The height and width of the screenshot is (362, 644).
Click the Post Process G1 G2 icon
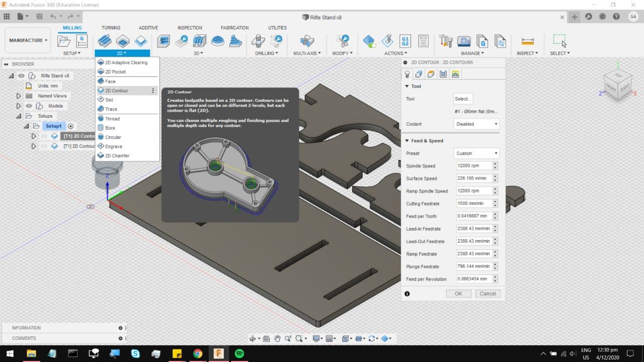tap(405, 41)
